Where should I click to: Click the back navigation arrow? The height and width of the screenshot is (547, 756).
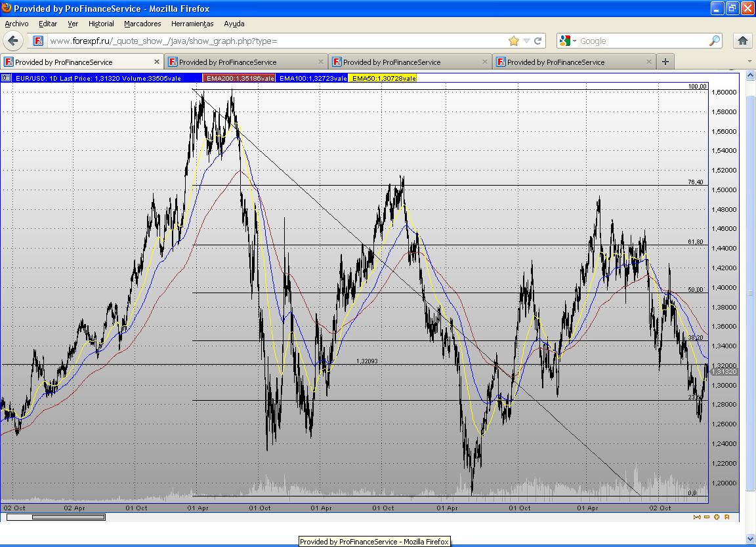(13, 41)
